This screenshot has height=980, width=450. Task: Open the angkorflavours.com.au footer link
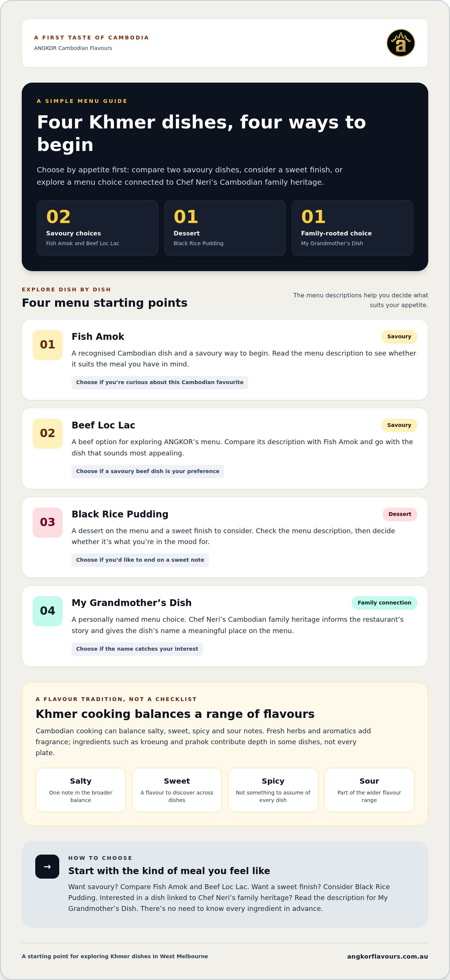388,956
